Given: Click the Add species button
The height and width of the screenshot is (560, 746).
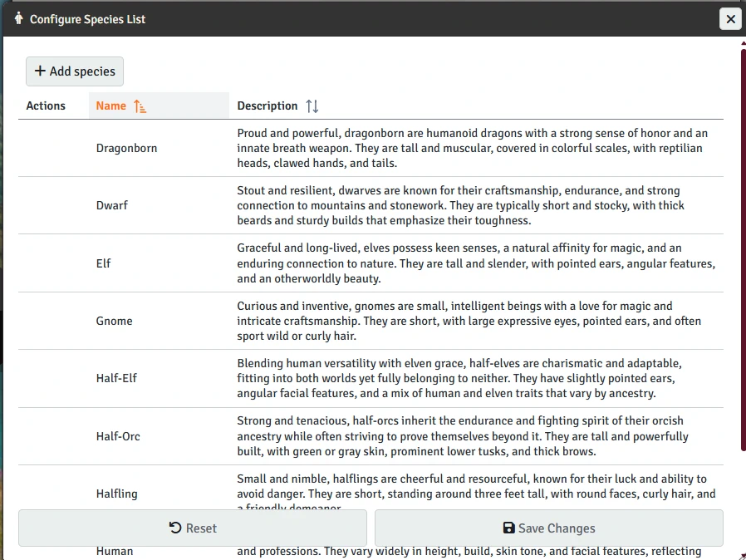Looking at the screenshot, I should pyautogui.click(x=75, y=71).
